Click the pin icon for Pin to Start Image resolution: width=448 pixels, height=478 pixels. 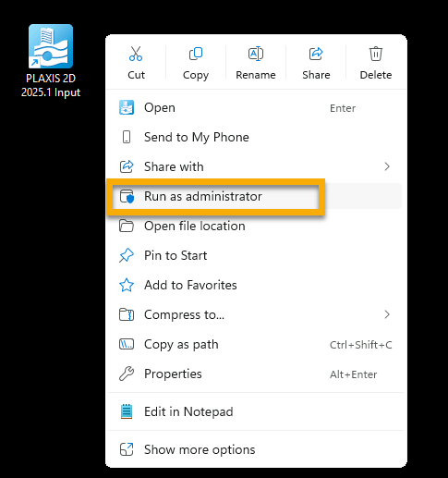tap(127, 255)
